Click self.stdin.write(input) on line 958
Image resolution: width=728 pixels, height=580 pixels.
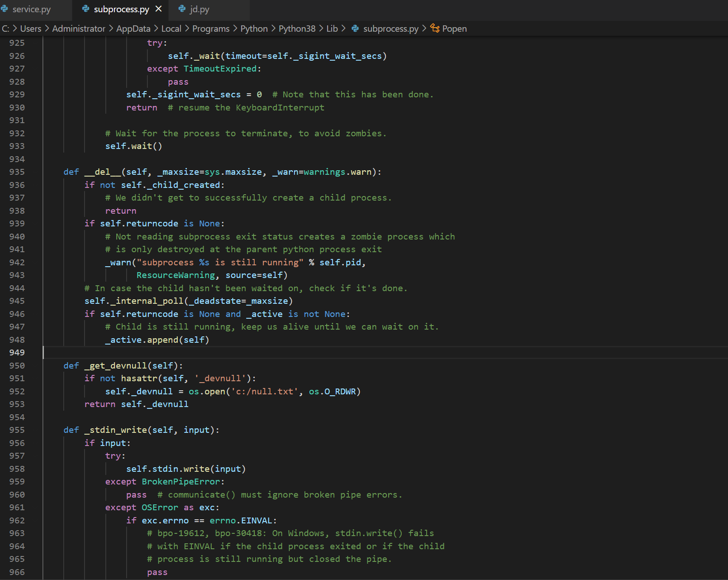tap(186, 469)
